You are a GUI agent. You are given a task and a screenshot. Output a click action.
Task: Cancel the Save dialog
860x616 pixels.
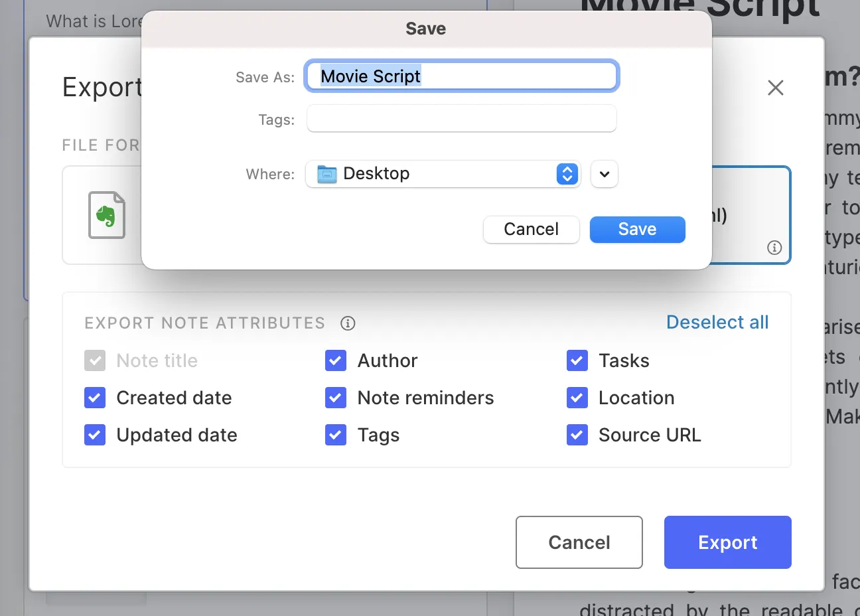(532, 229)
